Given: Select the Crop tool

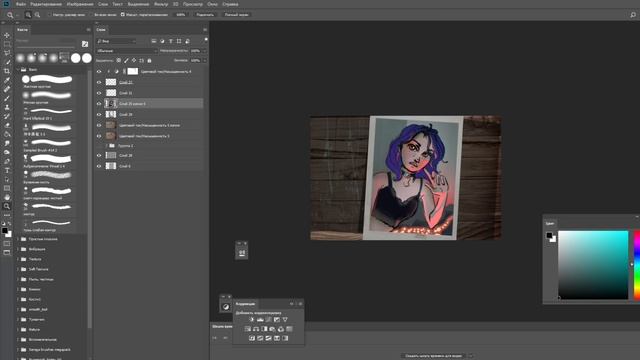Looking at the screenshot, I should click(7, 71).
